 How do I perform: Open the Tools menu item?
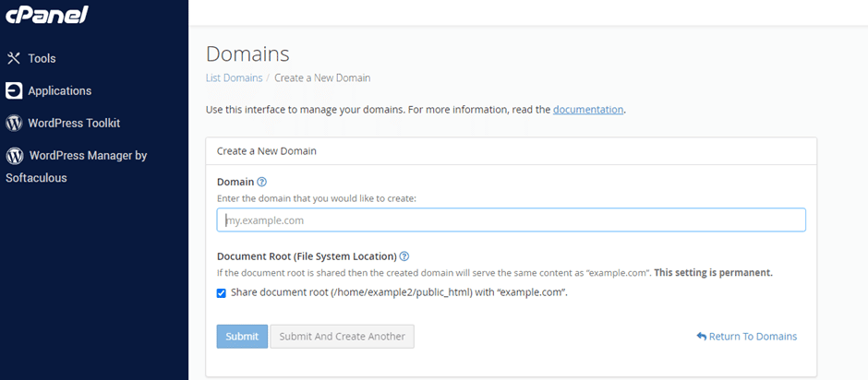click(42, 58)
